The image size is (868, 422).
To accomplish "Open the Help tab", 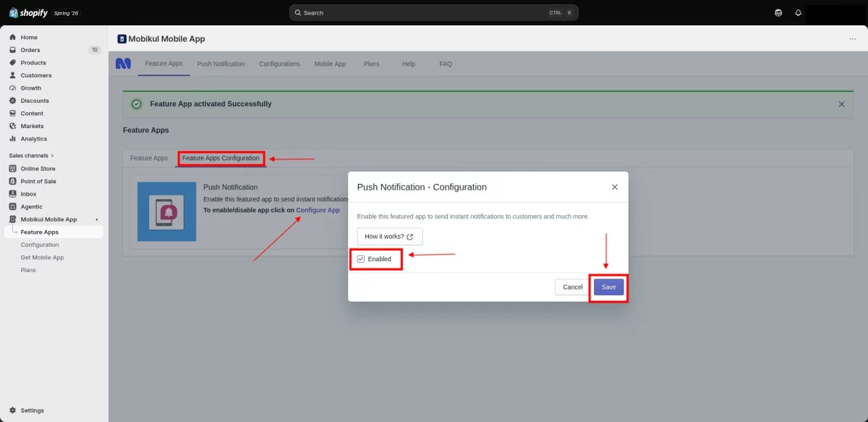I will pyautogui.click(x=409, y=64).
